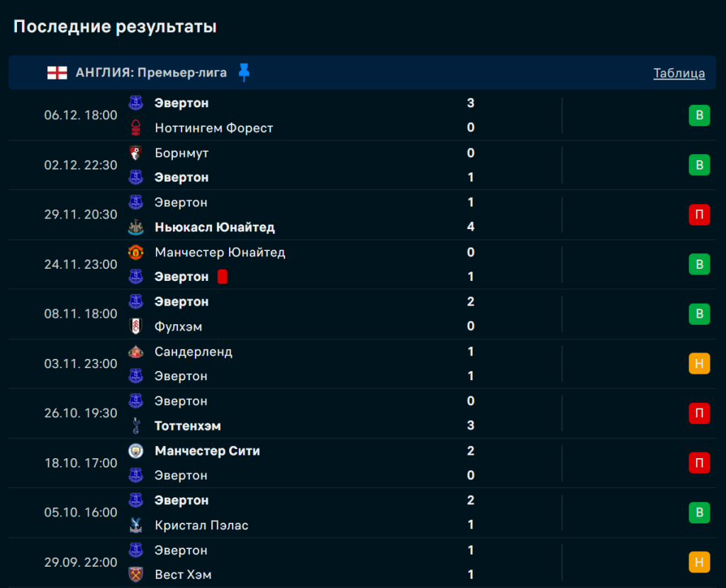The image size is (726, 588).
Task: Click the orange Н badge for Сандерленд match
Action: click(x=698, y=363)
